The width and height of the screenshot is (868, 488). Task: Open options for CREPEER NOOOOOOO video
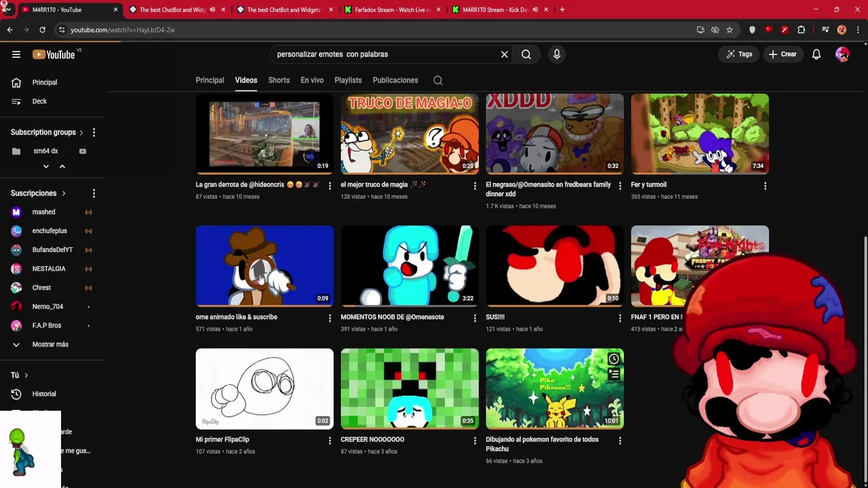coord(475,441)
